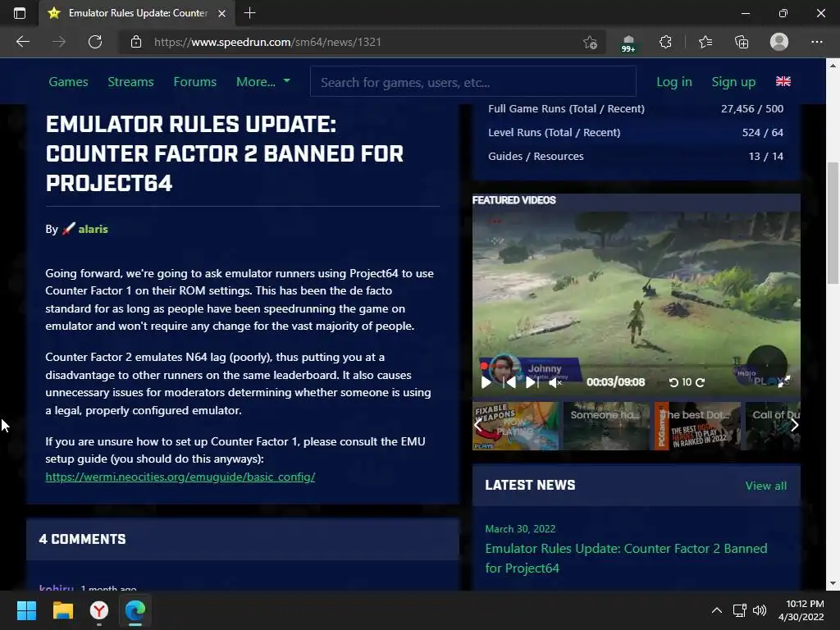Image resolution: width=840 pixels, height=630 pixels.
Task: Launch Yandex Browser from taskbar
Action: coord(99,610)
